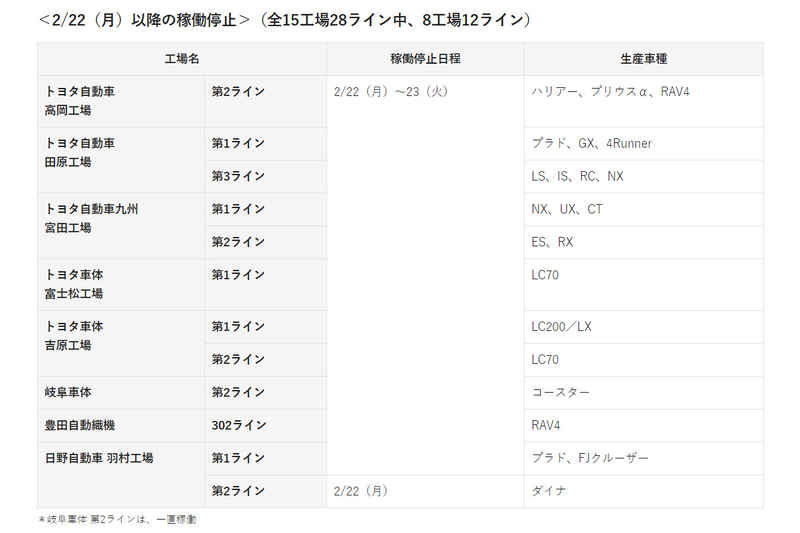Click the 302ライン cell

238,426
